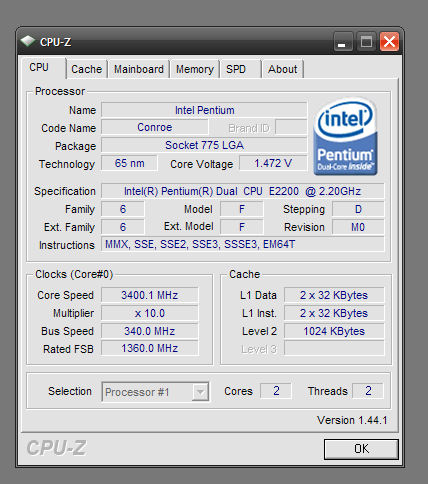Click the Core Voltage value box
Image resolution: width=428 pixels, height=484 pixels.
pos(273,163)
